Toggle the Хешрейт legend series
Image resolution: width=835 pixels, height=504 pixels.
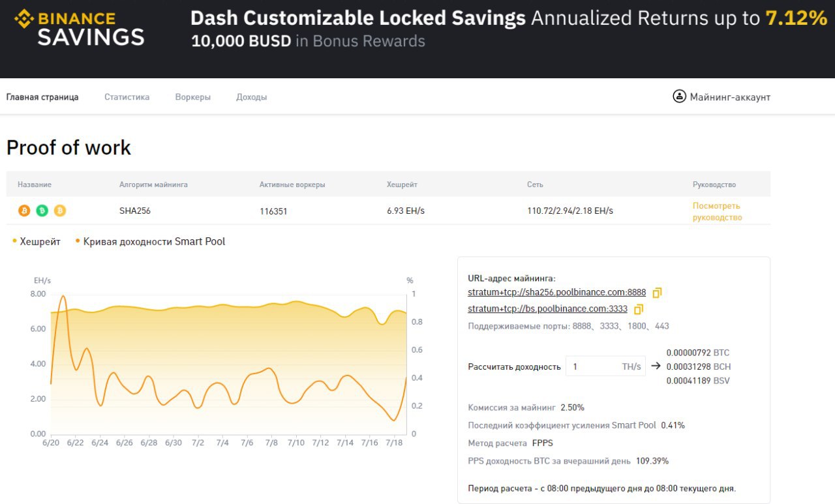pyautogui.click(x=37, y=241)
